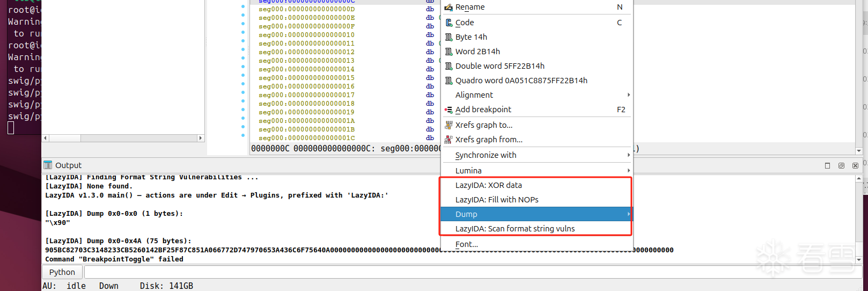Click the Double word 5FF22B14h icon
This screenshot has width=868, height=291.
[x=449, y=66]
